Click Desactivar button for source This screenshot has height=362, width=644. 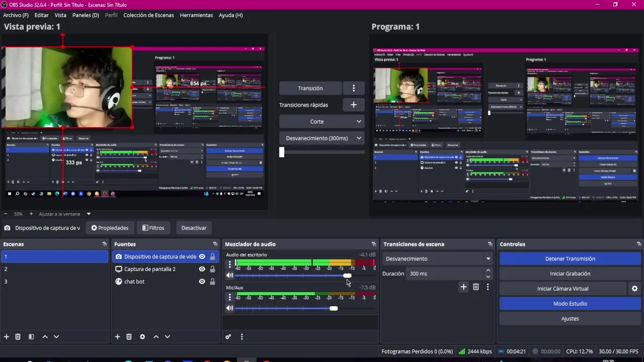pos(194,228)
